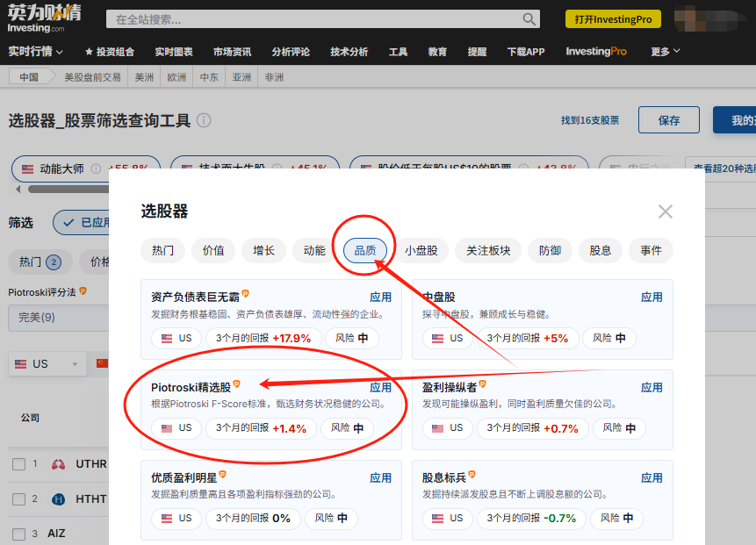Image resolution: width=756 pixels, height=545 pixels.
Task: Select the 小盘股 tab
Action: 421,251
